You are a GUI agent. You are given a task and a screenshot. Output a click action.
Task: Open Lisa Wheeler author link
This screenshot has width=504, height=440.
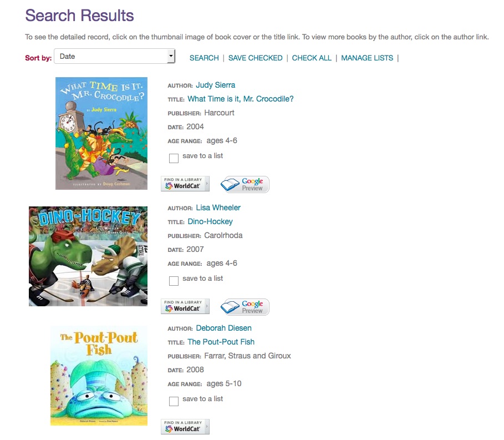pos(218,208)
